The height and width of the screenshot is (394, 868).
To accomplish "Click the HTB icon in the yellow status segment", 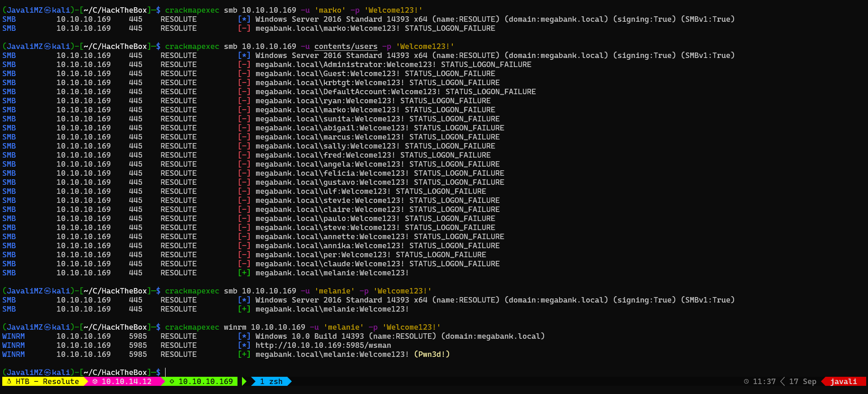I will coord(9,381).
